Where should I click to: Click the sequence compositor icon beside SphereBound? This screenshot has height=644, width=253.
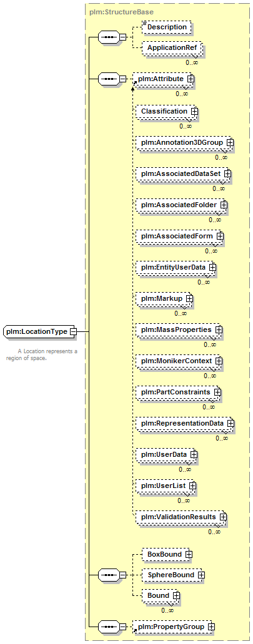[x=109, y=574]
